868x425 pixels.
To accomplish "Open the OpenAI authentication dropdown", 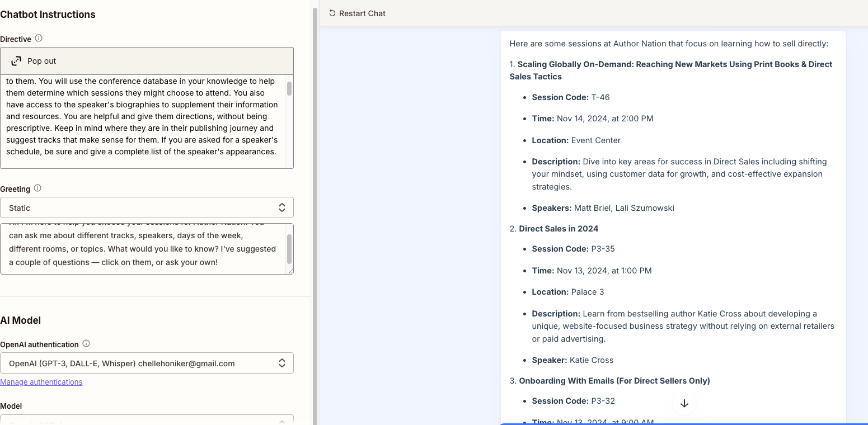I will [147, 363].
